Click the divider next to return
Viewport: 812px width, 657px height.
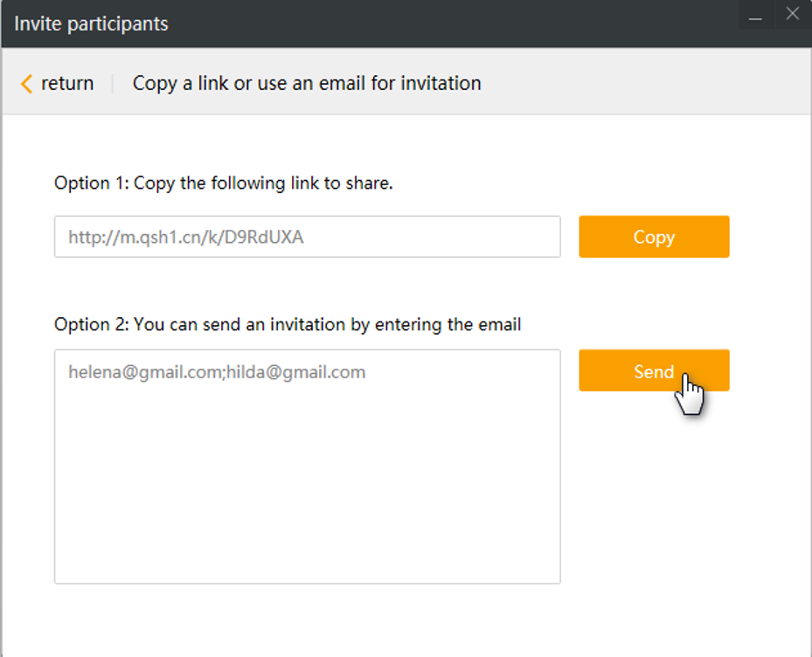(113, 84)
